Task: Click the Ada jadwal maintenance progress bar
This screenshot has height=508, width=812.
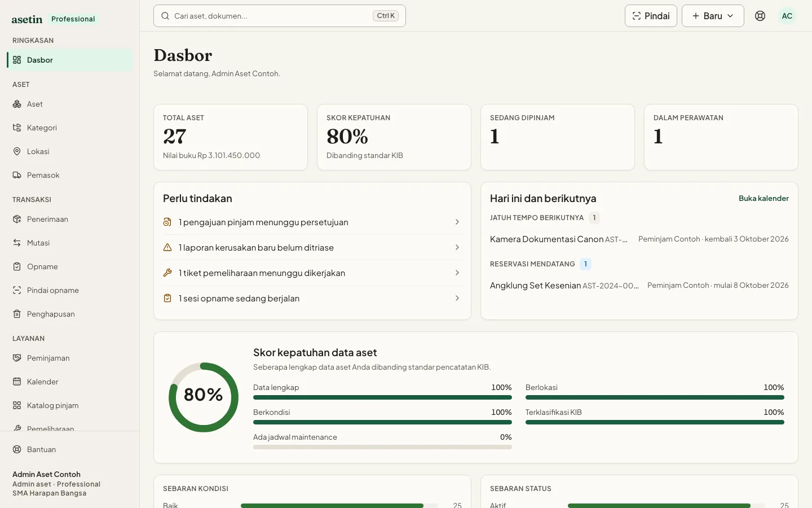Action: click(382, 447)
